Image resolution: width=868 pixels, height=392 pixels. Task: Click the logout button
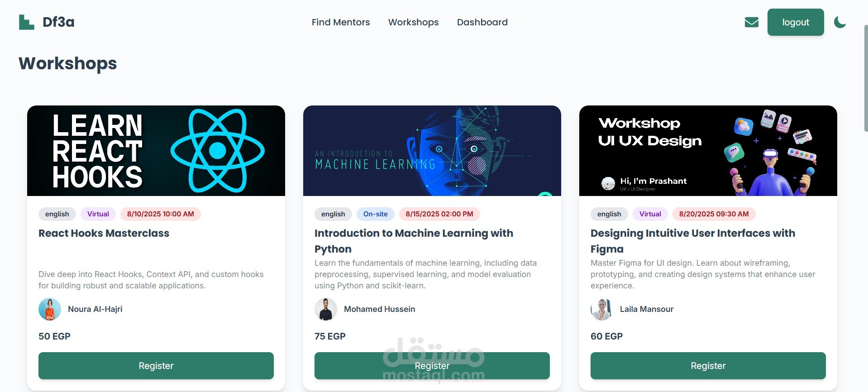click(796, 22)
